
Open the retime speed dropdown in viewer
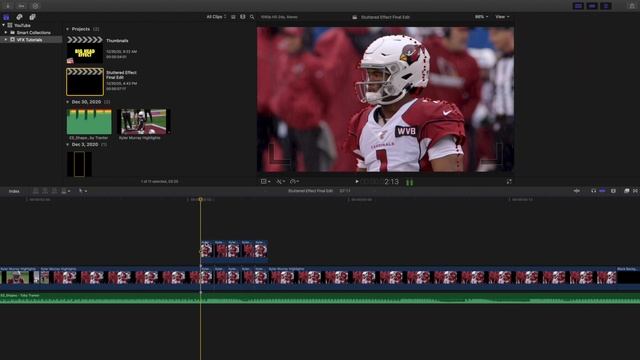click(x=294, y=181)
